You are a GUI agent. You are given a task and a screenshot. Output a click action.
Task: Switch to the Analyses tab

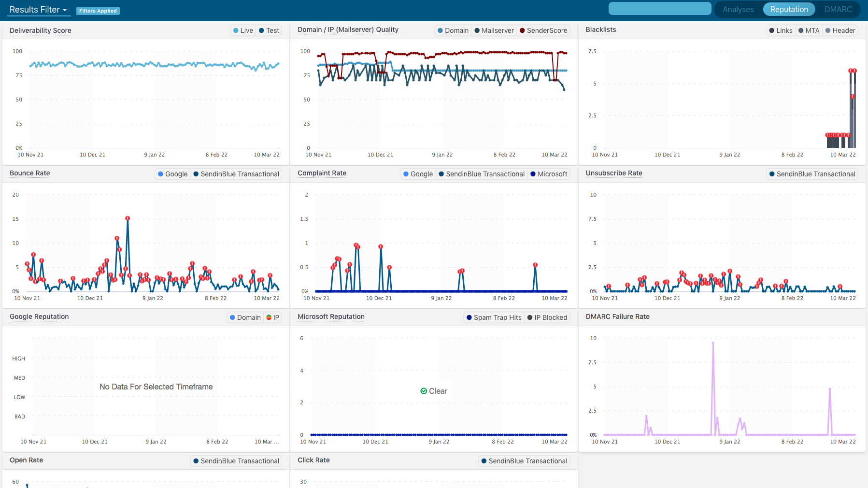tap(738, 9)
